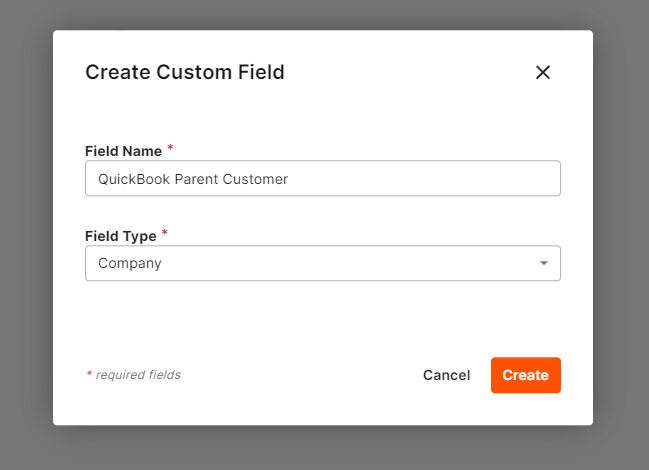The width and height of the screenshot is (649, 470).
Task: Click the Field Type label
Action: click(120, 236)
